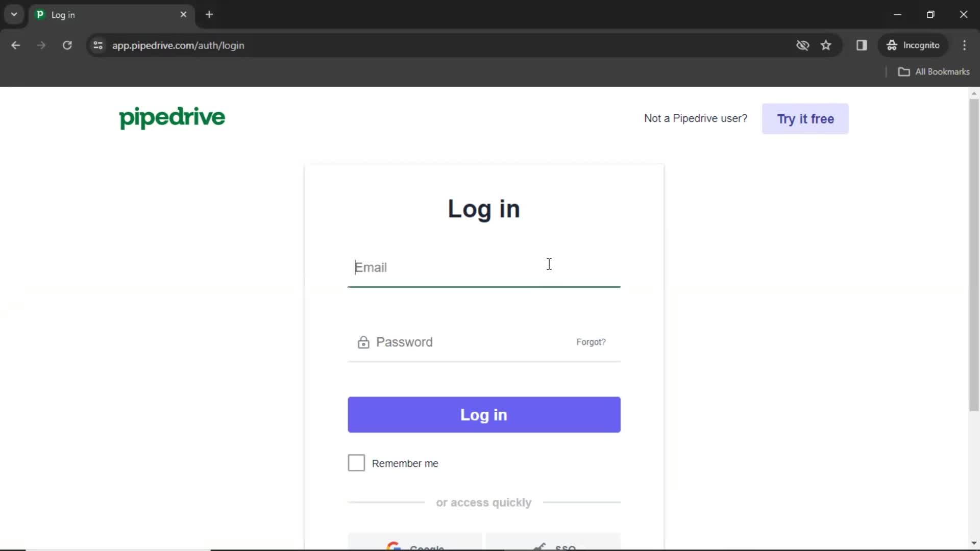Enable the Remember me checkbox

click(x=357, y=463)
